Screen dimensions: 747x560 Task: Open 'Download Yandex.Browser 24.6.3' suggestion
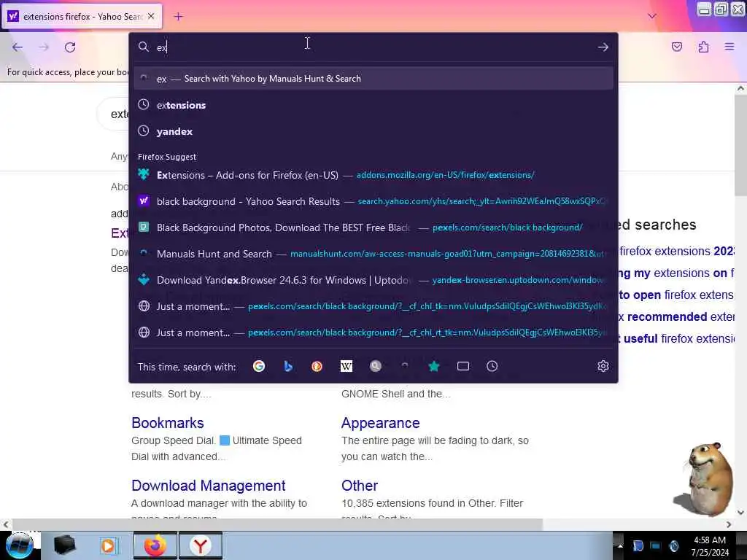coord(373,280)
